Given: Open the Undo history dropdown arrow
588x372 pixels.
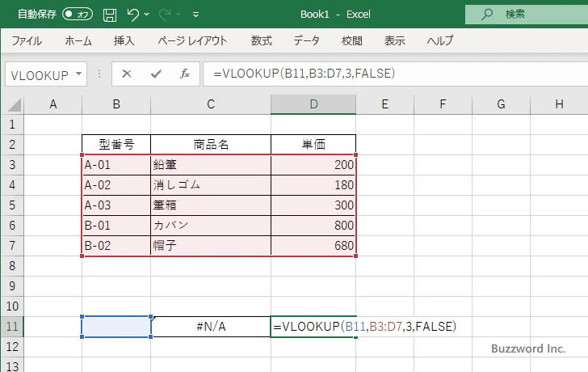Looking at the screenshot, I should (148, 15).
